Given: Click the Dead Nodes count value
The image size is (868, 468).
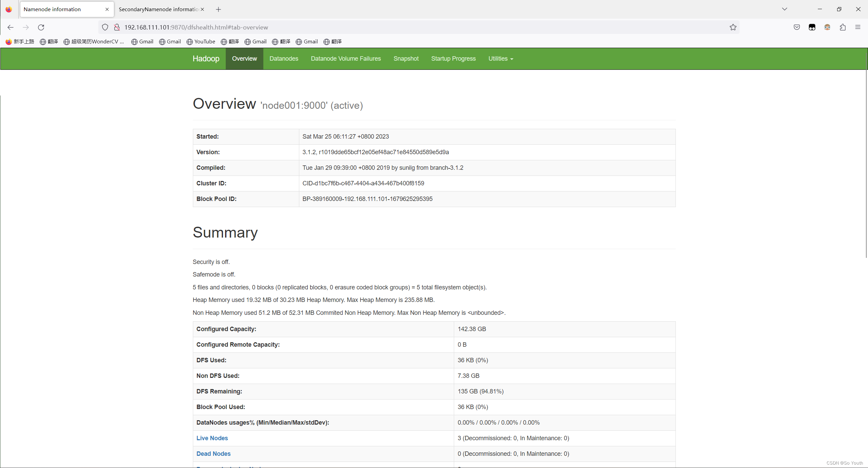Looking at the screenshot, I should point(513,454).
